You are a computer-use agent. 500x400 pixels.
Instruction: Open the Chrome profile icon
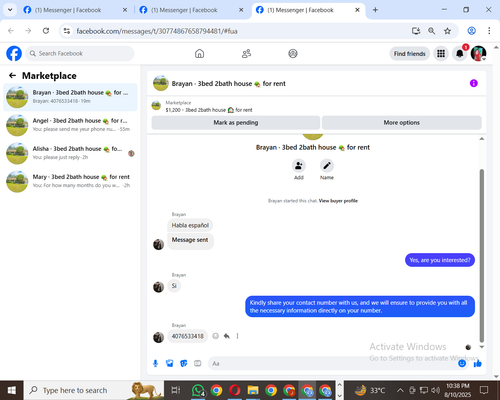click(x=471, y=31)
